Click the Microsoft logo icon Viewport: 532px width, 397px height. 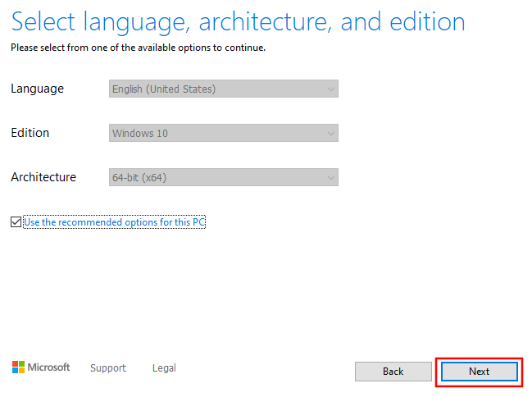click(x=18, y=367)
